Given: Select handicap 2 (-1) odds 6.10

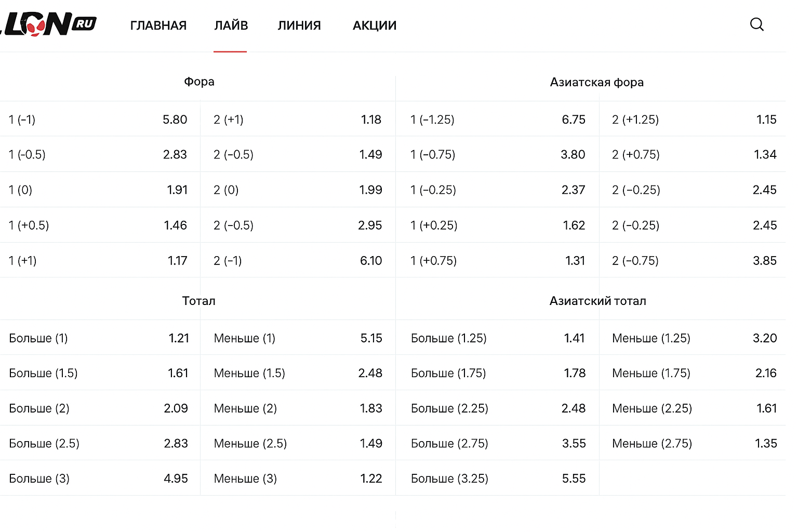Looking at the screenshot, I should 297,261.
